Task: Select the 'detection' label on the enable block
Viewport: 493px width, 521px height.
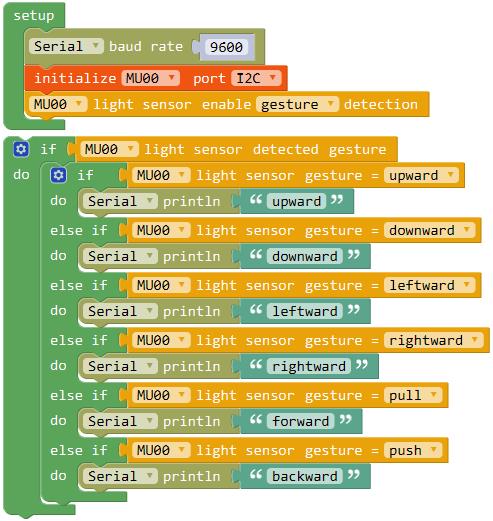Action: coord(381,104)
